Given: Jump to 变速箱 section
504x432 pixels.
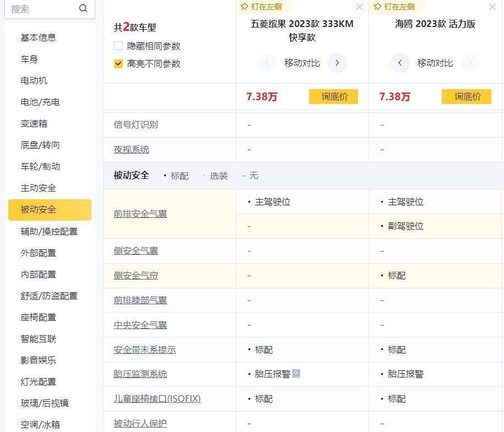Looking at the screenshot, I should 34,124.
